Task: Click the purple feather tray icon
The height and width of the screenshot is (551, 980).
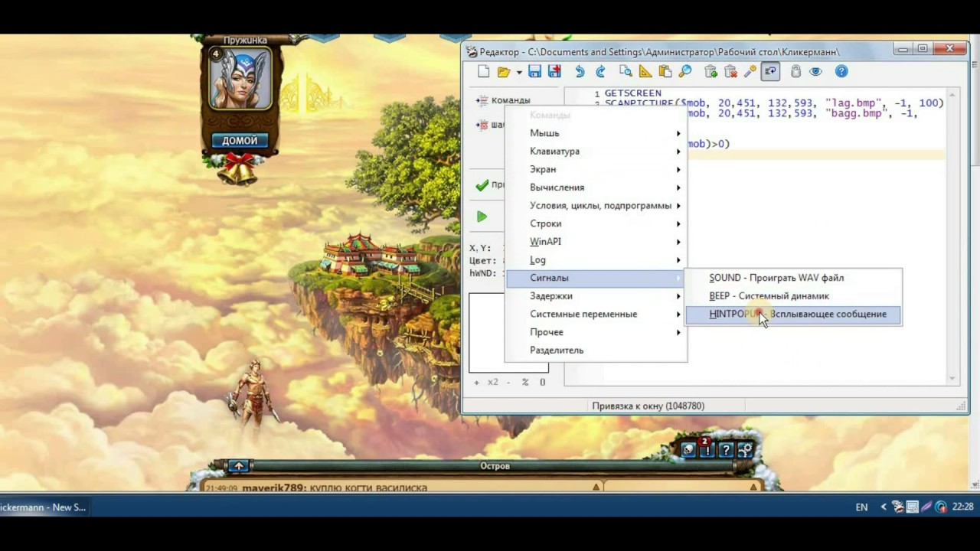Action: click(x=926, y=507)
